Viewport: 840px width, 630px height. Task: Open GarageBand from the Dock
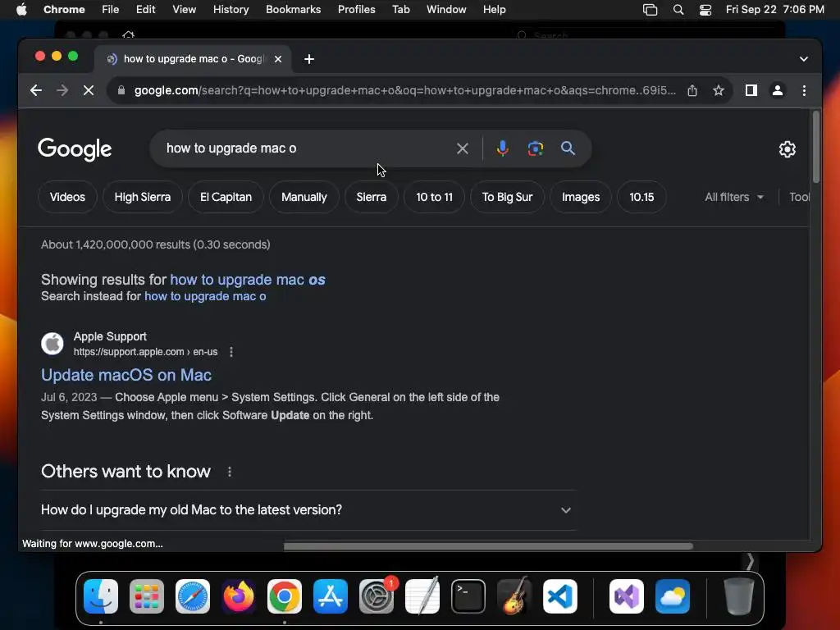pyautogui.click(x=514, y=596)
